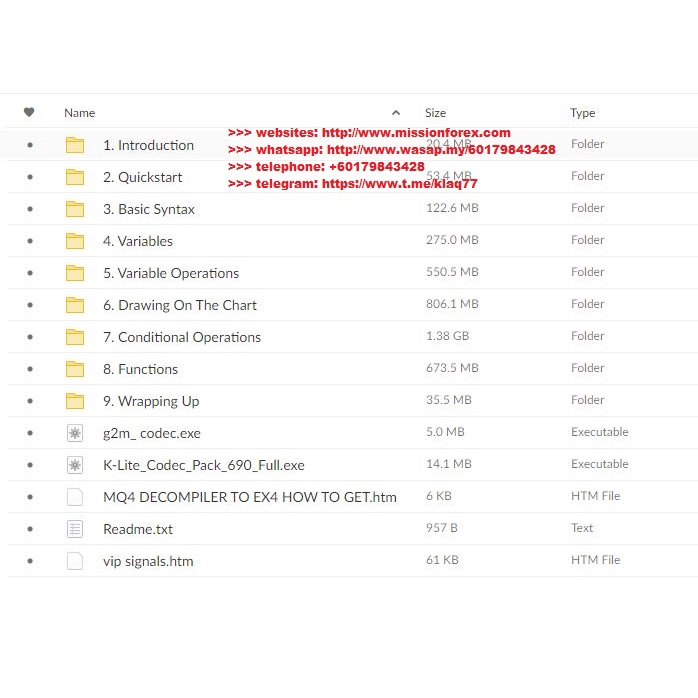Sort the list by Type column

pyautogui.click(x=582, y=113)
